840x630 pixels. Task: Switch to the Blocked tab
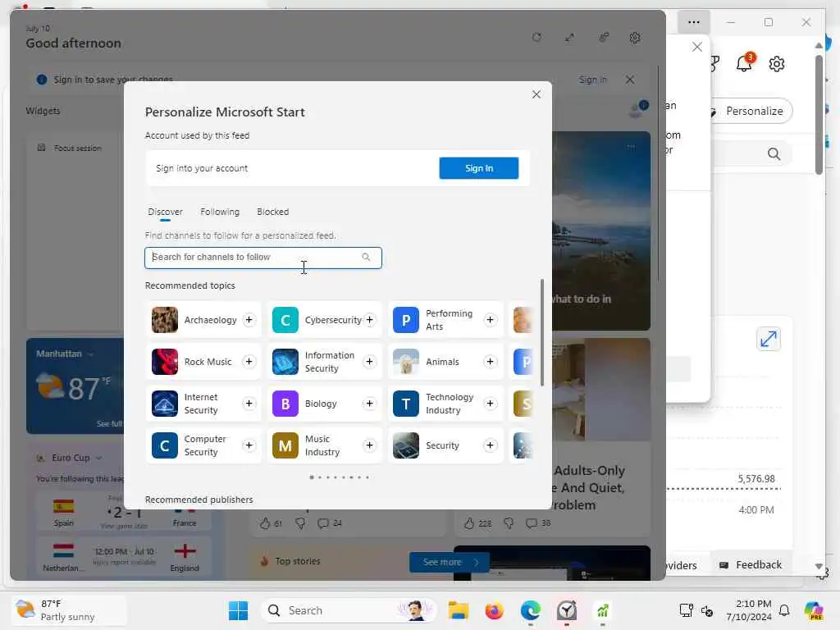point(272,212)
